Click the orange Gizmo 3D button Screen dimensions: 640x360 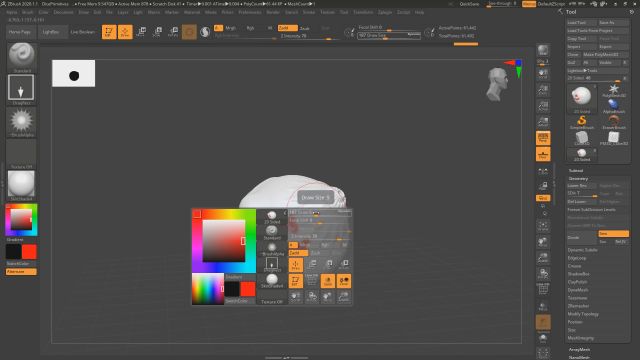tap(189, 32)
